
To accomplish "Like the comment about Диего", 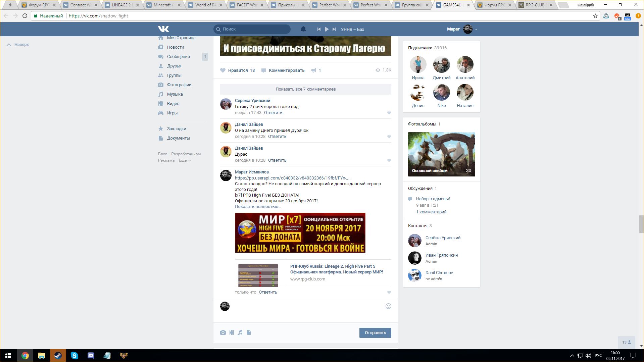I will 389,137.
